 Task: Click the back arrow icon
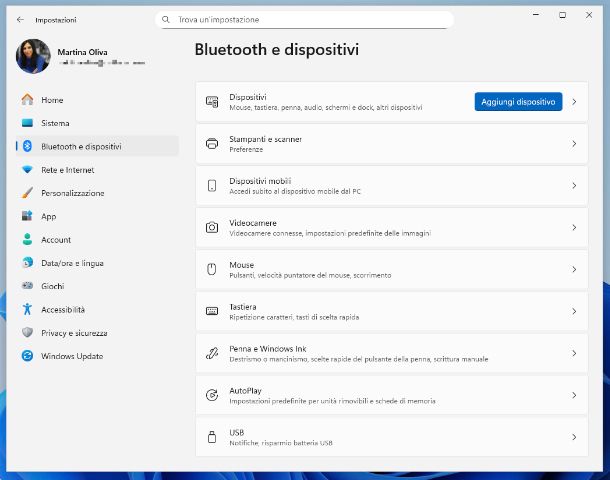coord(20,19)
